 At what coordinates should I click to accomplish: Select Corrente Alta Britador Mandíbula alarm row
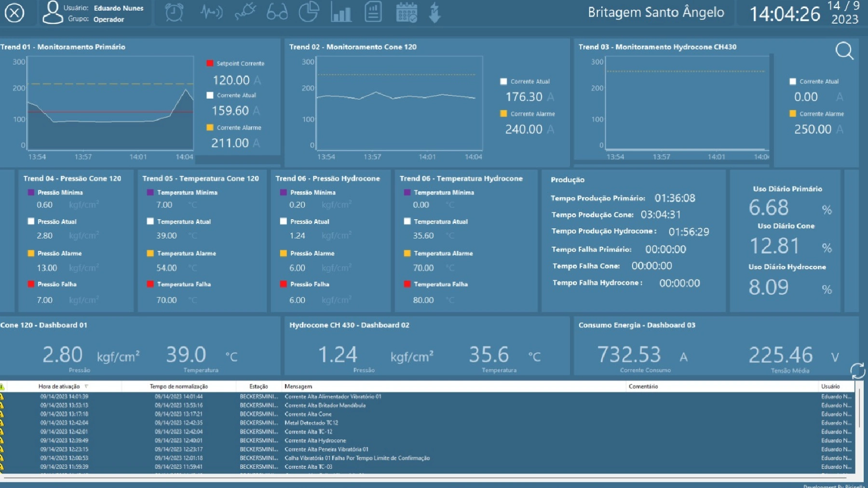[x=427, y=405]
